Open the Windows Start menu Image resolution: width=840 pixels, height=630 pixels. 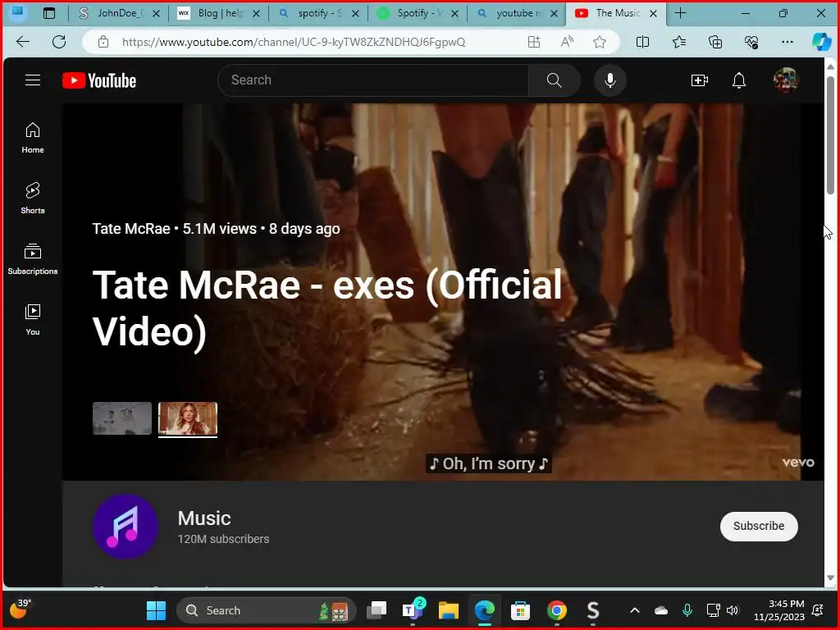click(157, 610)
